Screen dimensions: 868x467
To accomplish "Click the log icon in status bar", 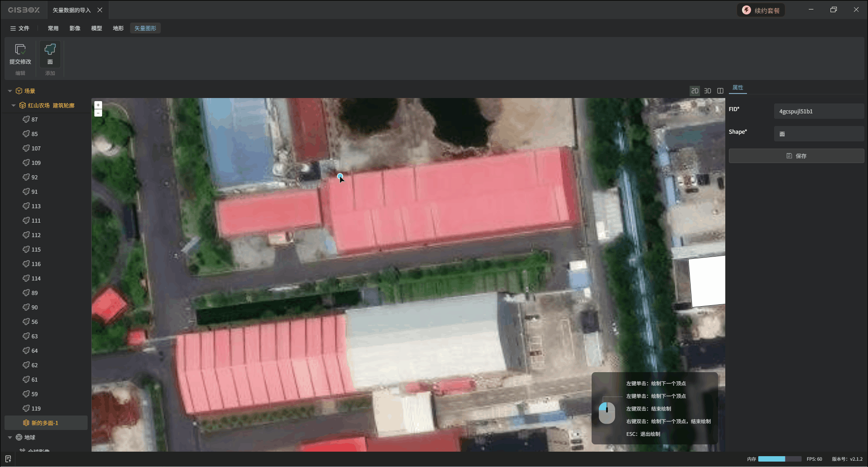I will [x=8, y=459].
